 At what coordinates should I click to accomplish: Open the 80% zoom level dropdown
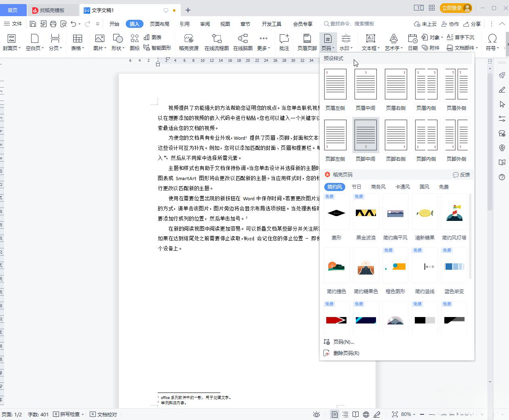(x=408, y=414)
